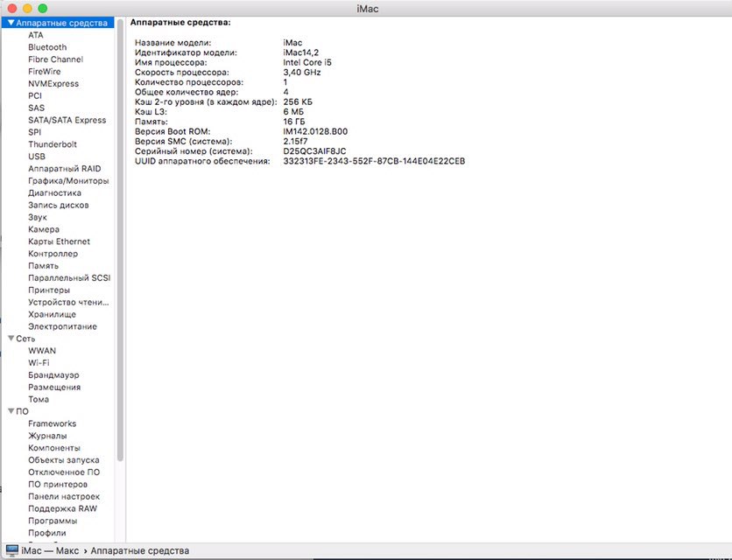This screenshot has width=732, height=560.
Task: Click the memory value 16 ГБ
Action: (293, 122)
